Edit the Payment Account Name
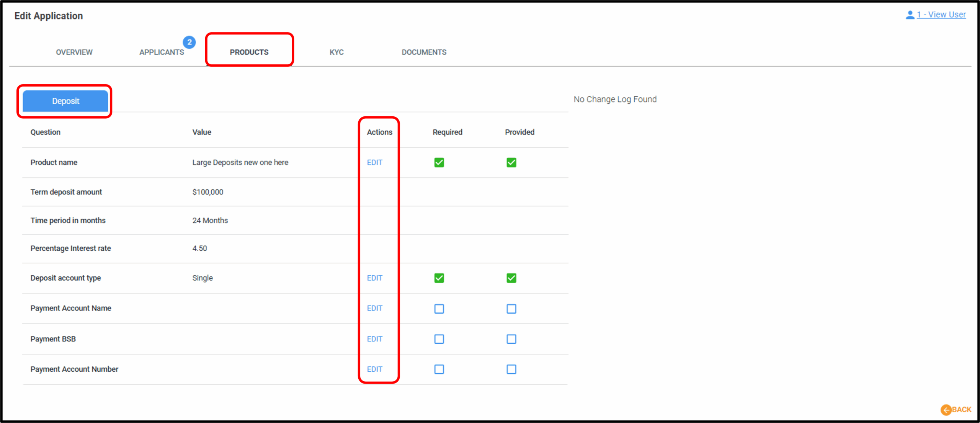 pos(374,308)
